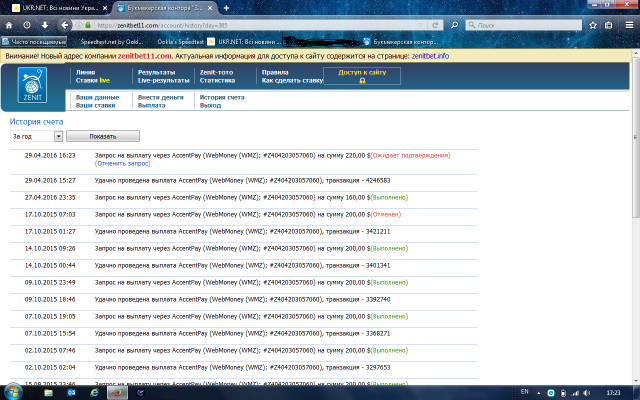Follow the zenitbet.info link in notice
The image size is (640, 400).
click(x=430, y=56)
